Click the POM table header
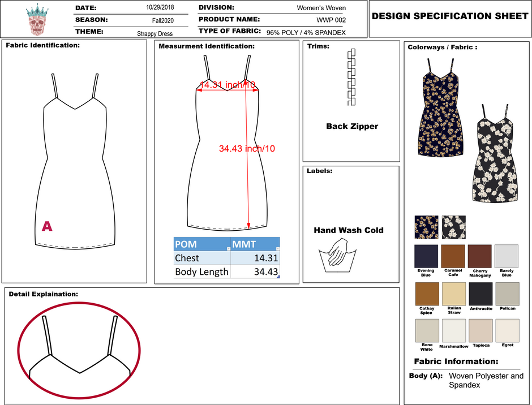 pos(202,244)
